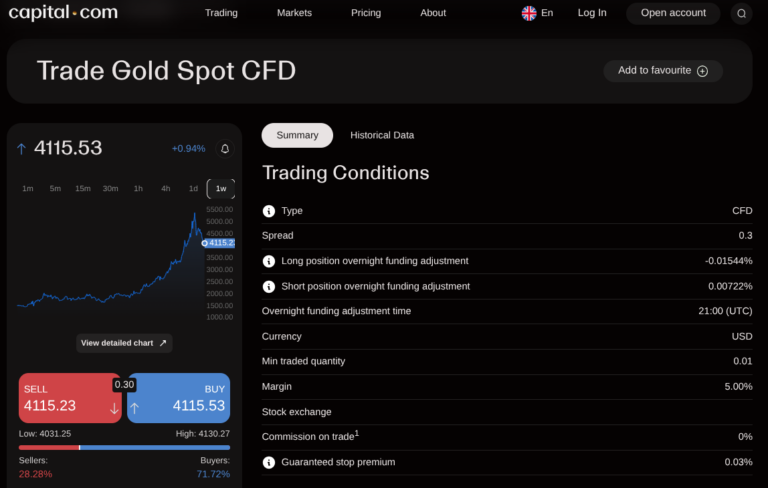Select the 4h chart timeframe
This screenshot has height=488, width=768.
click(166, 189)
